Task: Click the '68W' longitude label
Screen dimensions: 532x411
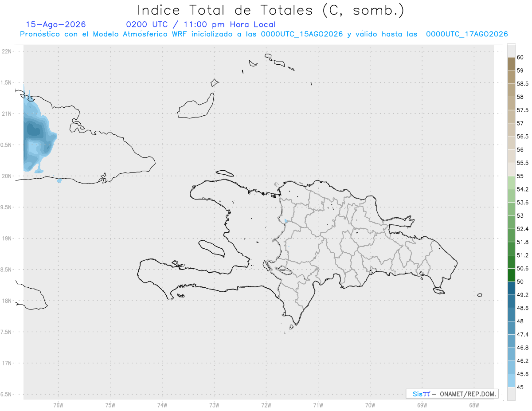Action: [473, 405]
